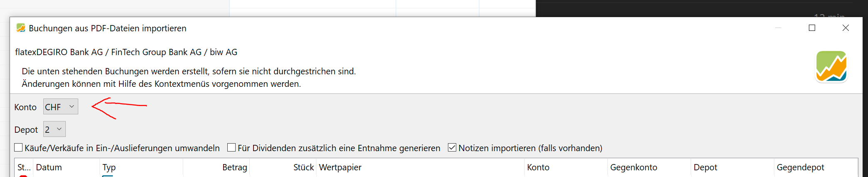
Task: Open the Konto CHF dropdown
Action: [61, 107]
